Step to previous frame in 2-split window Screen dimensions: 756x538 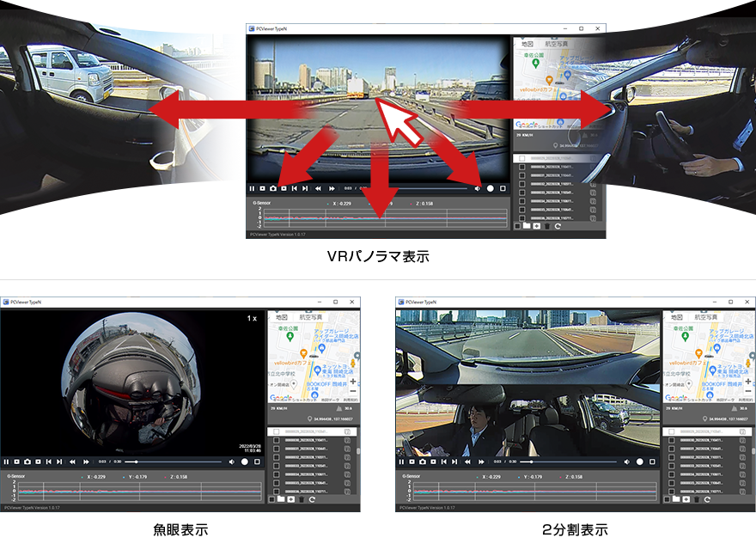pos(443,462)
